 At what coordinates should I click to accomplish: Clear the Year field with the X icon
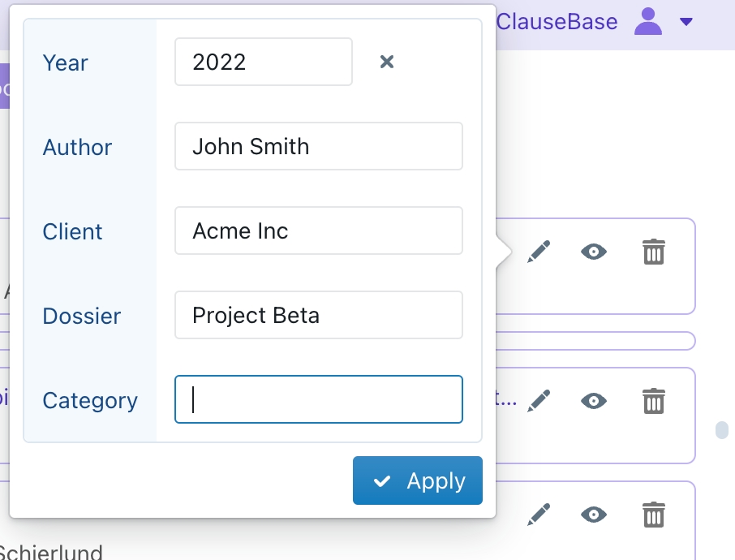pos(387,62)
